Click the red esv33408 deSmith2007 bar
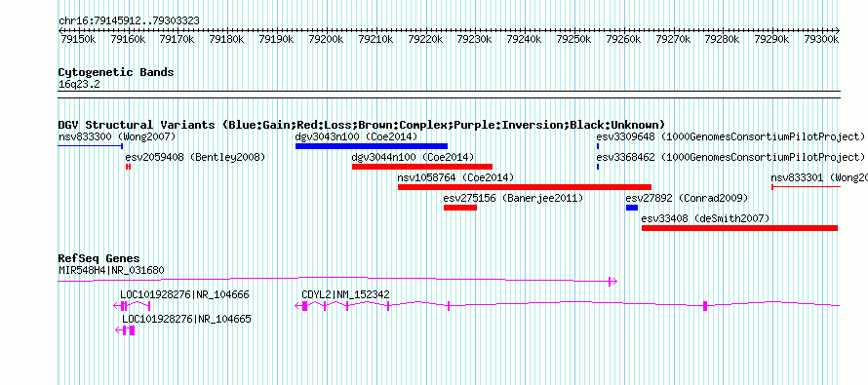The width and height of the screenshot is (868, 385). (739, 228)
